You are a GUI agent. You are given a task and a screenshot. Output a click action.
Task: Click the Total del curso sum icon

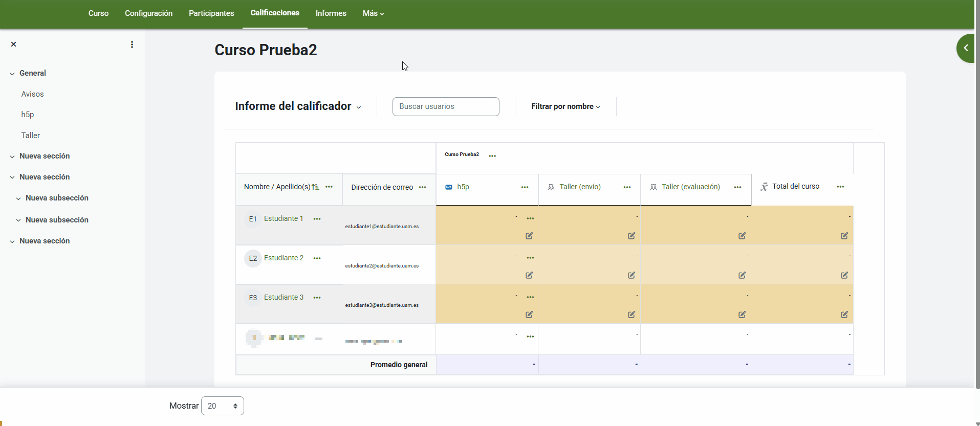[764, 187]
